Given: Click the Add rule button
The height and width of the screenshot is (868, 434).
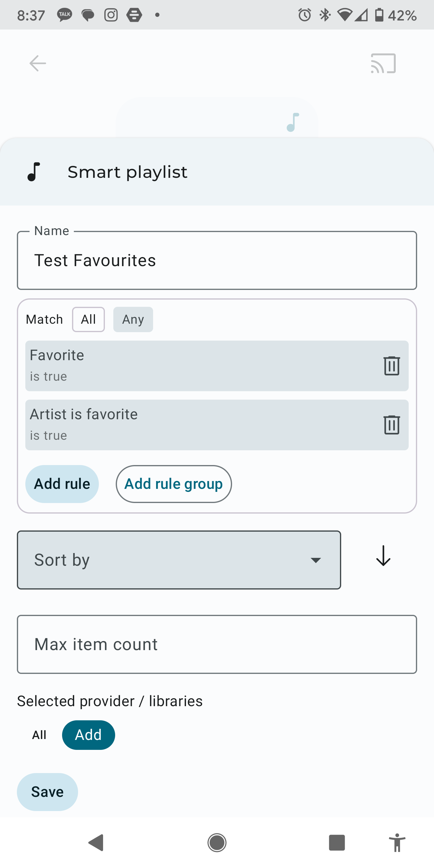Looking at the screenshot, I should 62,484.
